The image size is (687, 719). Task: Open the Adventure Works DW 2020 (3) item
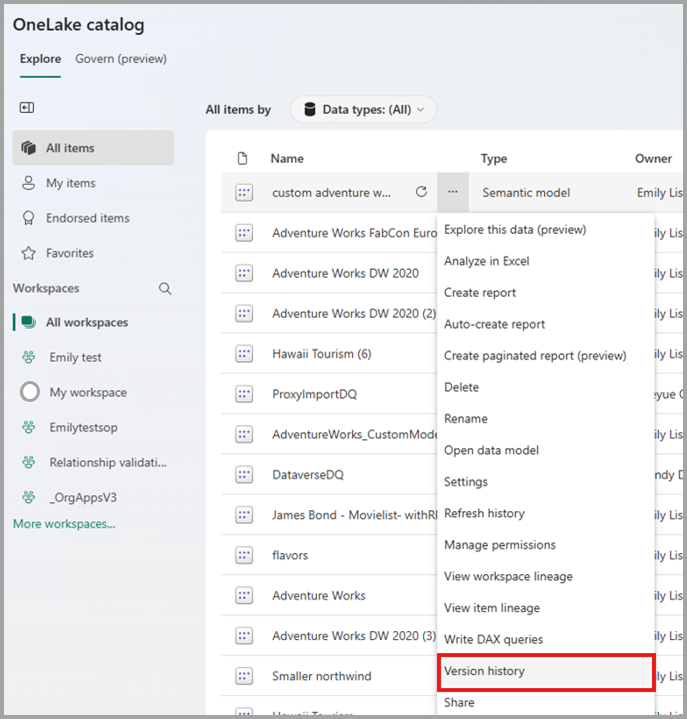click(354, 636)
